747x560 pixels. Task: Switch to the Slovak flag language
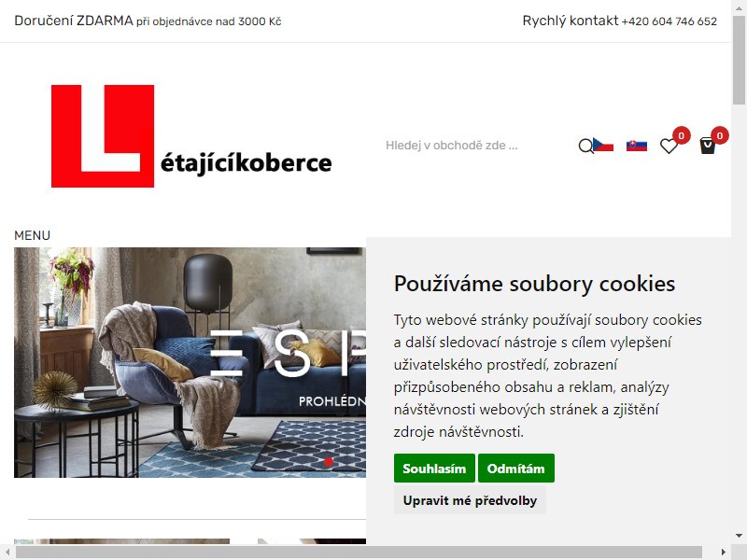637,146
